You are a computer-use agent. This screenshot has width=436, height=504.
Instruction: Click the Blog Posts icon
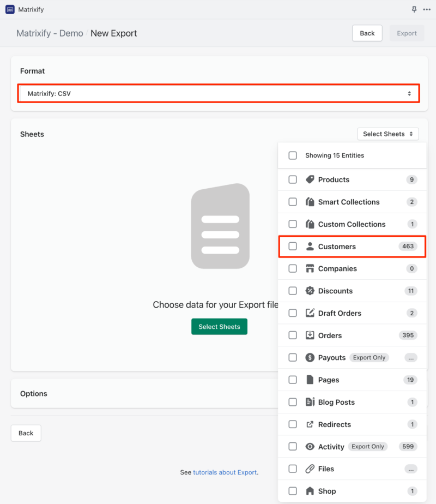pos(310,402)
